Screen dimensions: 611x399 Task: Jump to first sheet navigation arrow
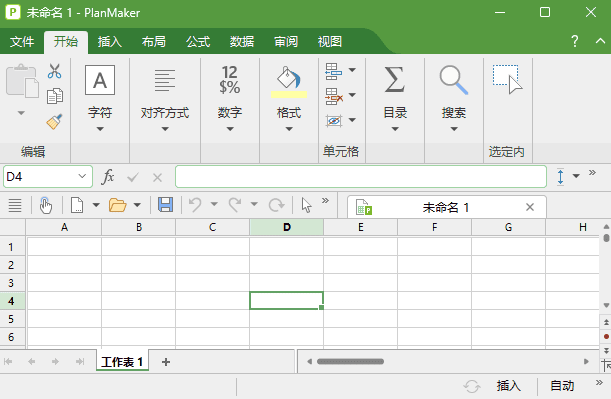tap(8, 362)
